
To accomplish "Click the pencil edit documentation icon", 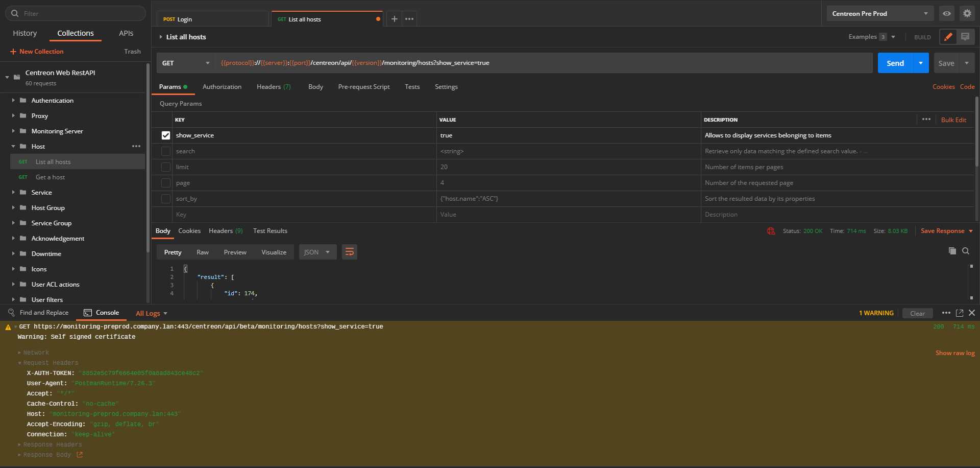I will coord(948,37).
